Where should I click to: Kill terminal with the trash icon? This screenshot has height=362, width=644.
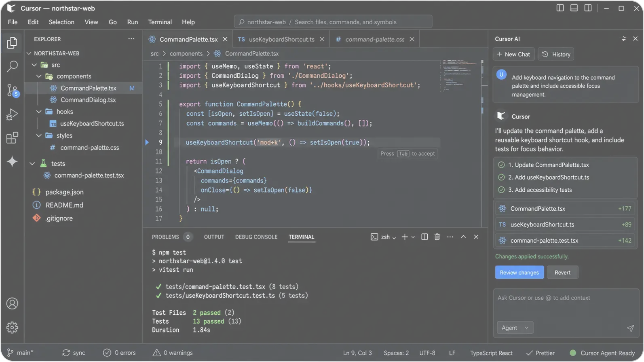tap(437, 237)
